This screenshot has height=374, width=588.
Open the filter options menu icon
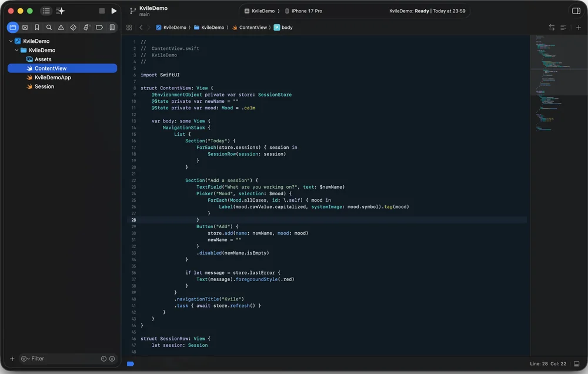coord(25,359)
